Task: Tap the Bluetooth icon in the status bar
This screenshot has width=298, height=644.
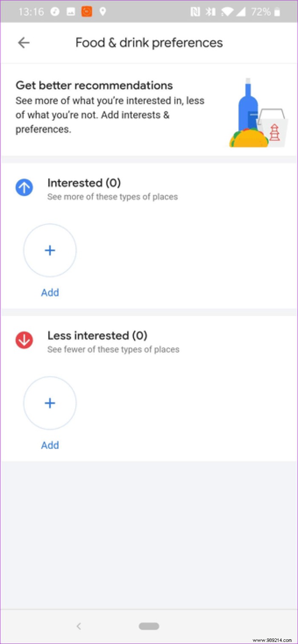Action: point(209,11)
